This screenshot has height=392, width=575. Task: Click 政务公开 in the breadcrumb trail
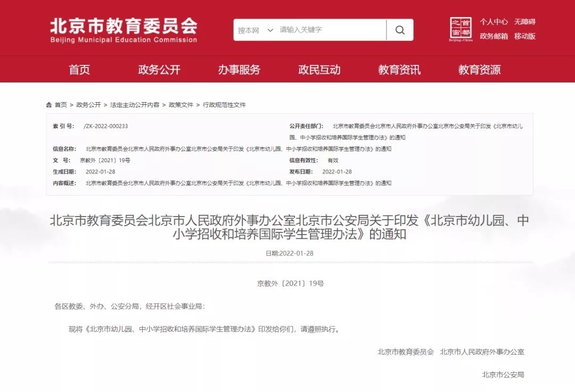coord(88,105)
